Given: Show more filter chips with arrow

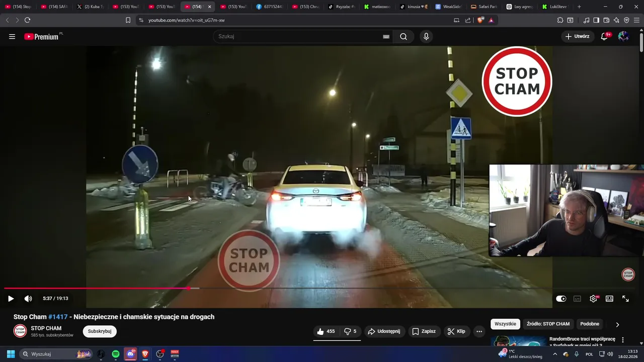Looking at the screenshot, I should click(617, 324).
